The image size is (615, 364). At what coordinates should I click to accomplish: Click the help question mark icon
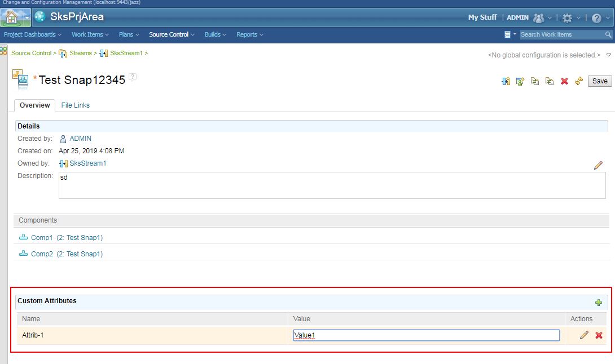596,17
